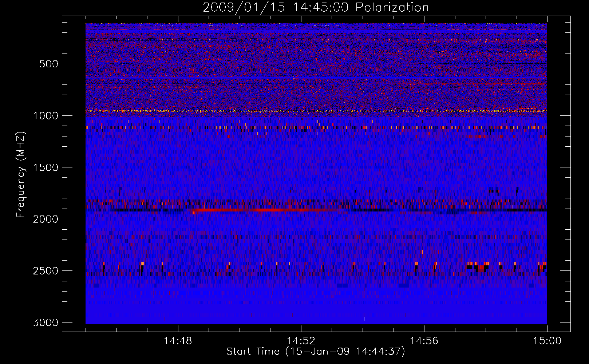Viewport: 589px width, 364px height.
Task: Select the 1500 frequency tick label
Action: point(46,167)
